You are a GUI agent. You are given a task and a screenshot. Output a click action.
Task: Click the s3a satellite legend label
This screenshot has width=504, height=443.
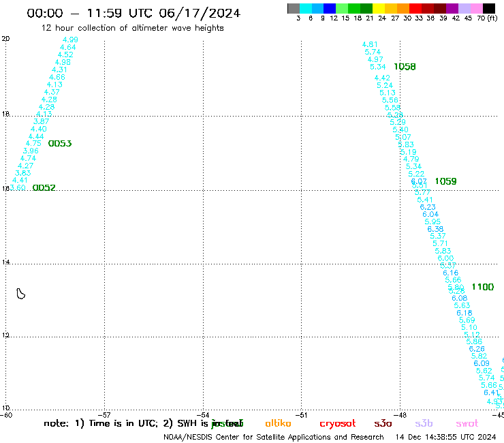click(383, 423)
